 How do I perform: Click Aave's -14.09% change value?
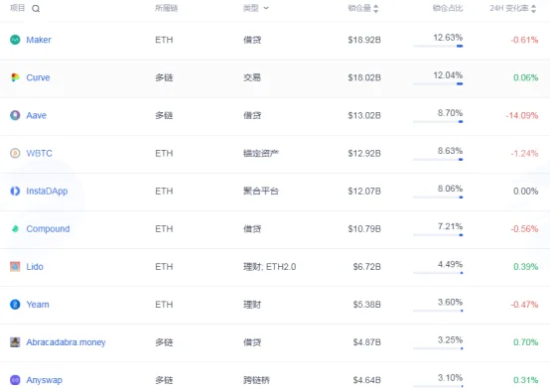click(x=522, y=115)
